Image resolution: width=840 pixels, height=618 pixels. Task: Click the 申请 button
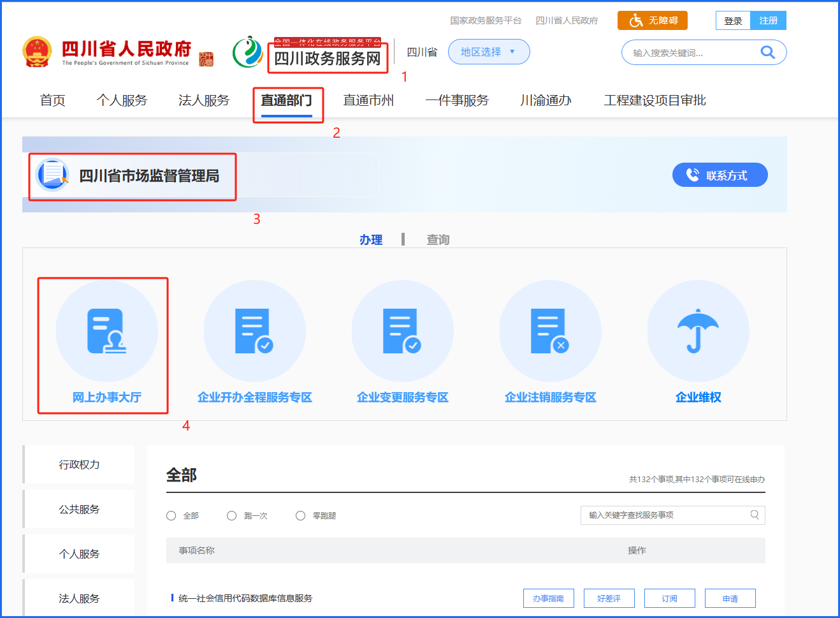[x=730, y=598]
